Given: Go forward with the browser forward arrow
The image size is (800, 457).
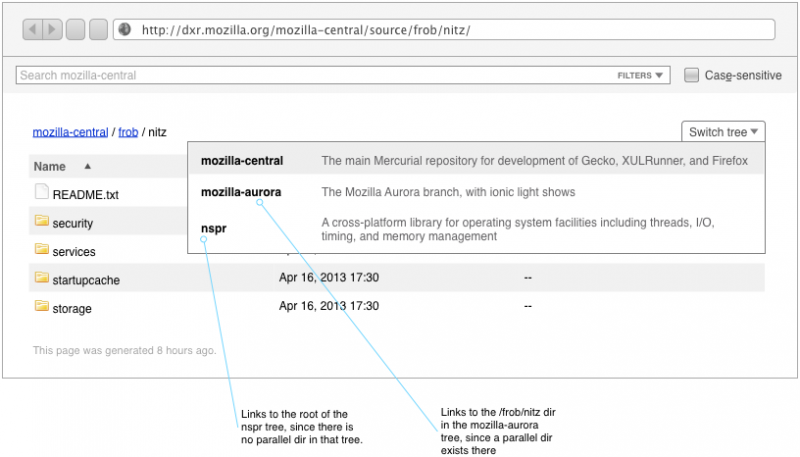Looking at the screenshot, I should click(53, 30).
